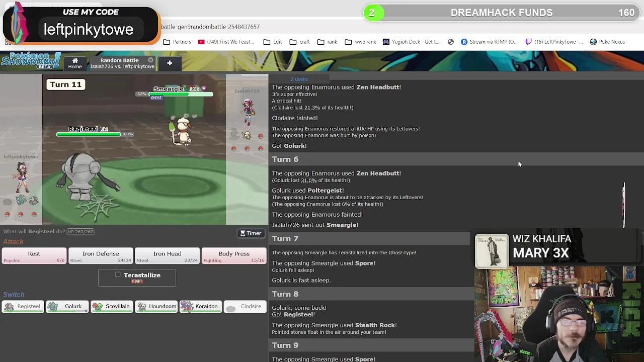Open the Home tab

[75, 63]
